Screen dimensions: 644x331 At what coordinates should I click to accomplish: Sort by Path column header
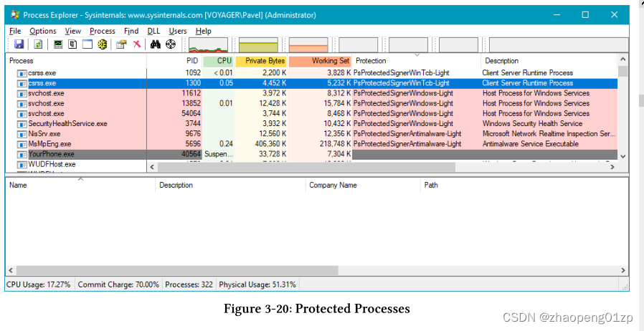tap(524, 185)
